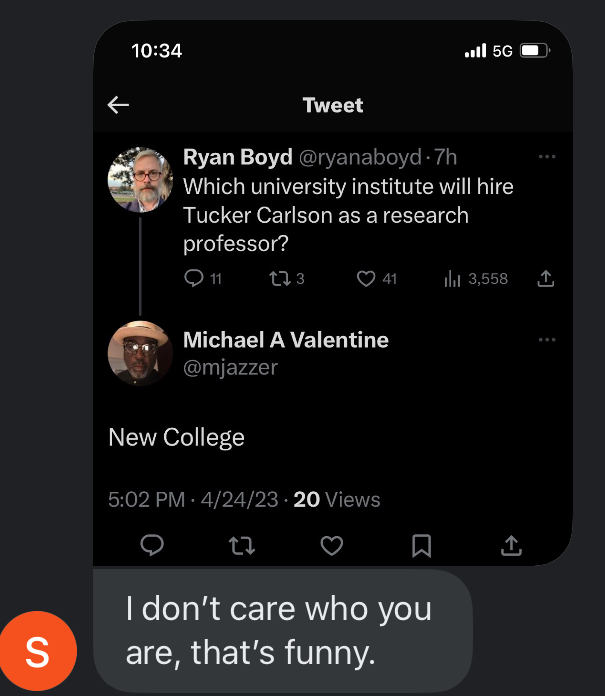Click the orange S sender avatar
Image resolution: width=605 pixels, height=696 pixels.
click(38, 652)
